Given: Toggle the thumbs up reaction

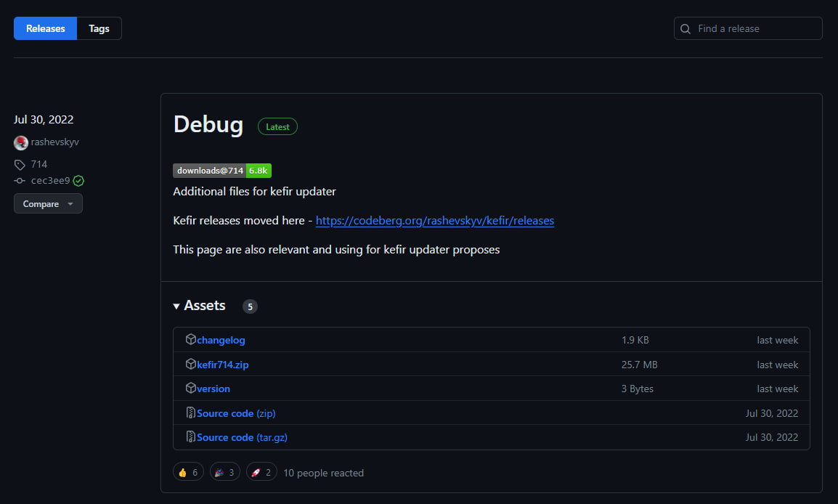Looking at the screenshot, I should [x=188, y=473].
